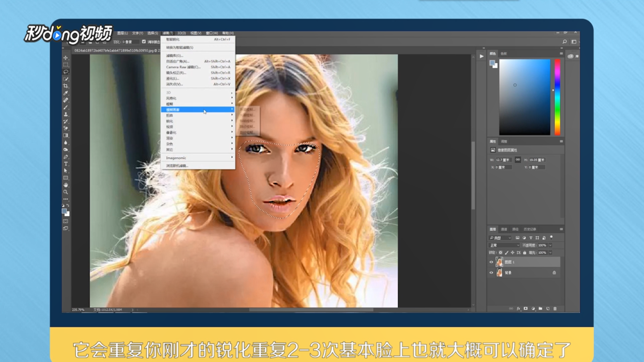644x362 pixels.
Task: Select the Horizontal Type tool
Action: [66, 164]
